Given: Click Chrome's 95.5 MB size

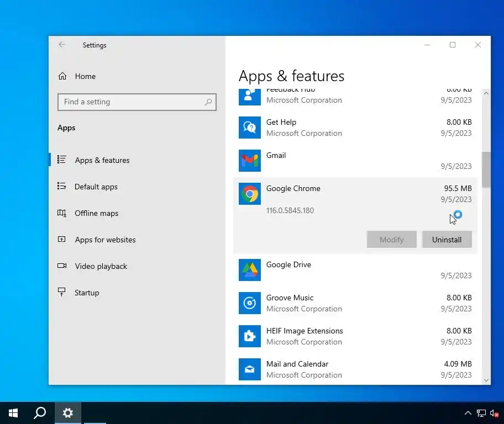Looking at the screenshot, I should 458,188.
